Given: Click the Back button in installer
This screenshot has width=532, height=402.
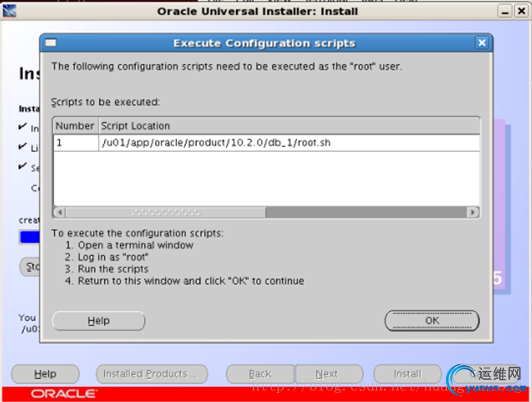Looking at the screenshot, I should pyautogui.click(x=260, y=374).
